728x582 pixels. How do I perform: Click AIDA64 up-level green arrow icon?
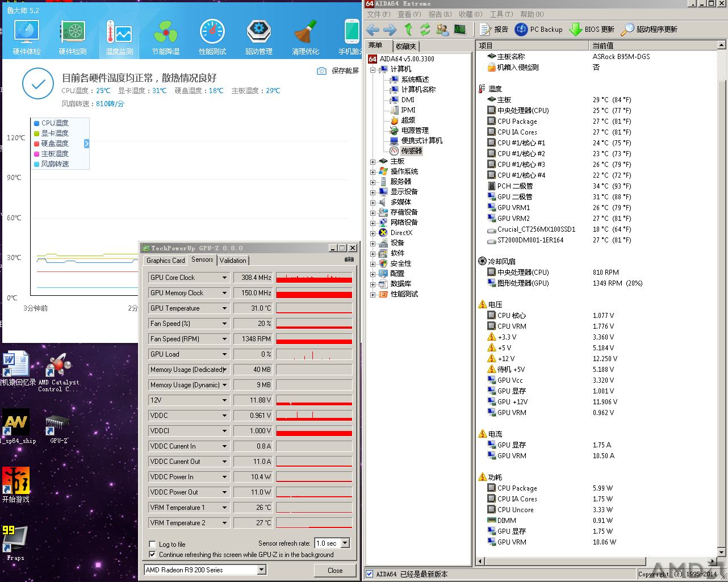(408, 30)
